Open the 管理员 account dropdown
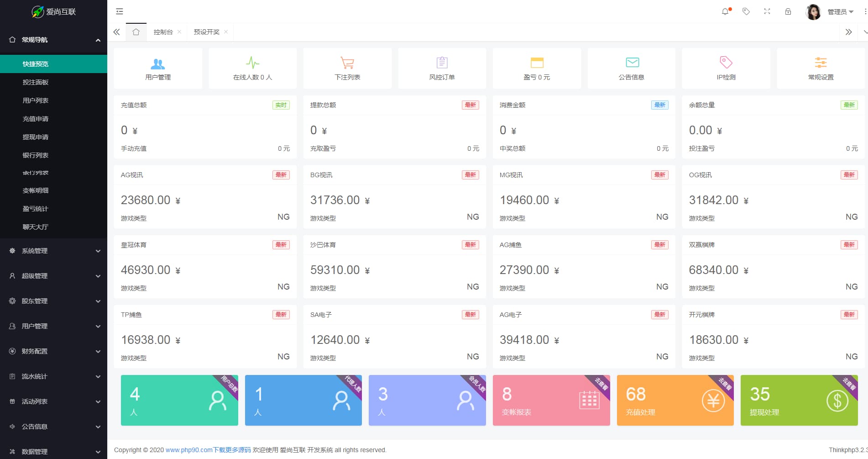Image resolution: width=868 pixels, height=459 pixels. point(840,12)
